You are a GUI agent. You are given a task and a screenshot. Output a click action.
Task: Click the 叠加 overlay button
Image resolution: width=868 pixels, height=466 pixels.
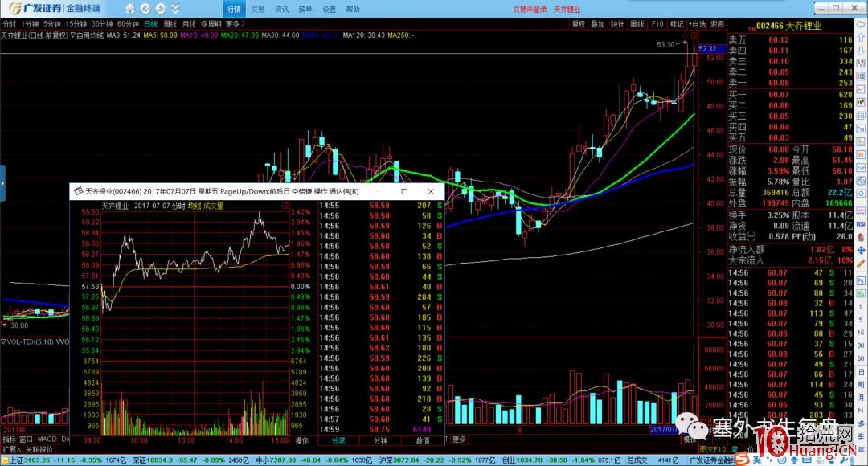(x=598, y=24)
